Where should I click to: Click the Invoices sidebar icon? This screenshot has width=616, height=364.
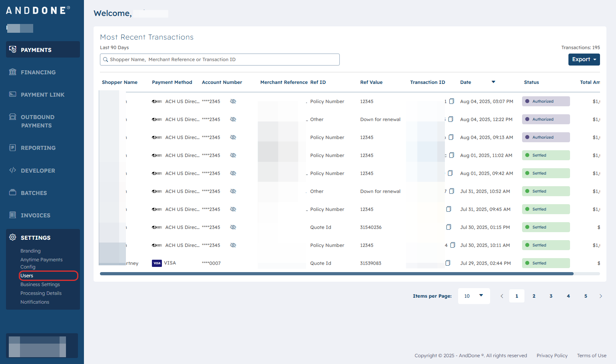point(13,215)
